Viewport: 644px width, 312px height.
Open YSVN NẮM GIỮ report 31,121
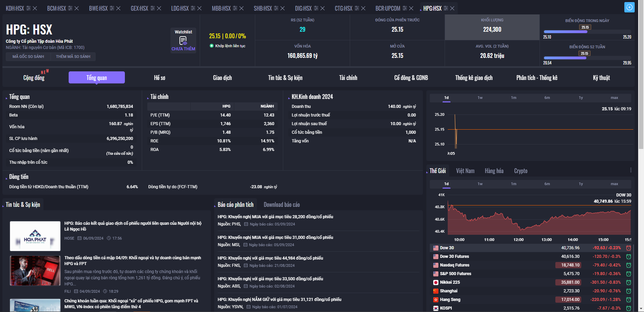[x=279, y=299]
